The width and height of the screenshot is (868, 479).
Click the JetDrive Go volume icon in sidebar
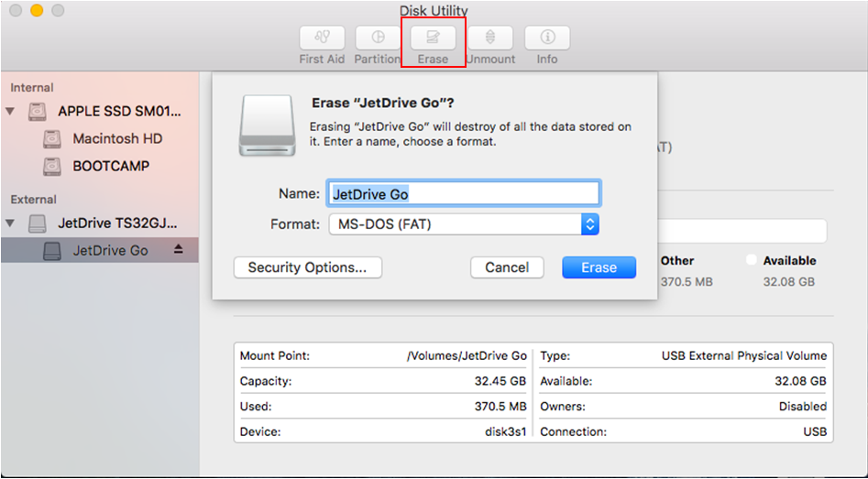point(52,251)
